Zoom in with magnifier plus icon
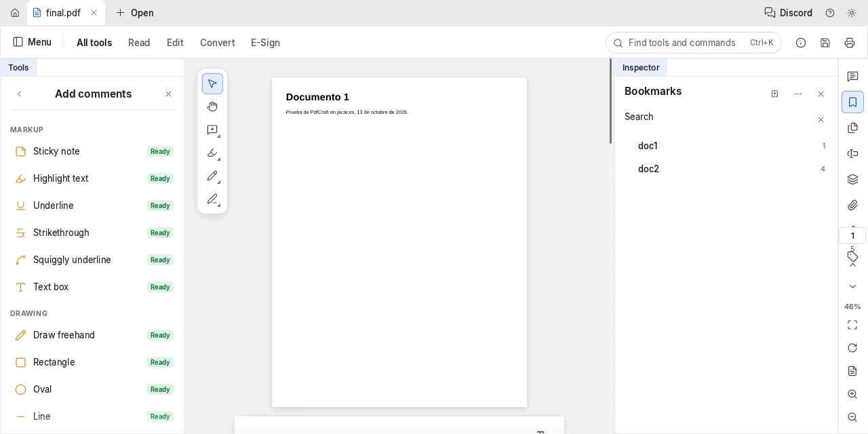This screenshot has height=434, width=868. tap(853, 395)
